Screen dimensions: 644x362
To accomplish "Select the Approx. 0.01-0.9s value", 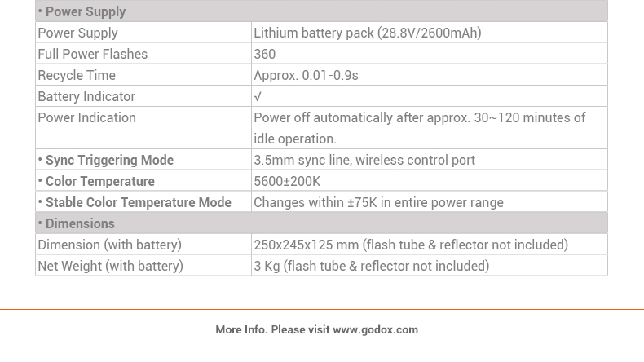I will pyautogui.click(x=306, y=75).
